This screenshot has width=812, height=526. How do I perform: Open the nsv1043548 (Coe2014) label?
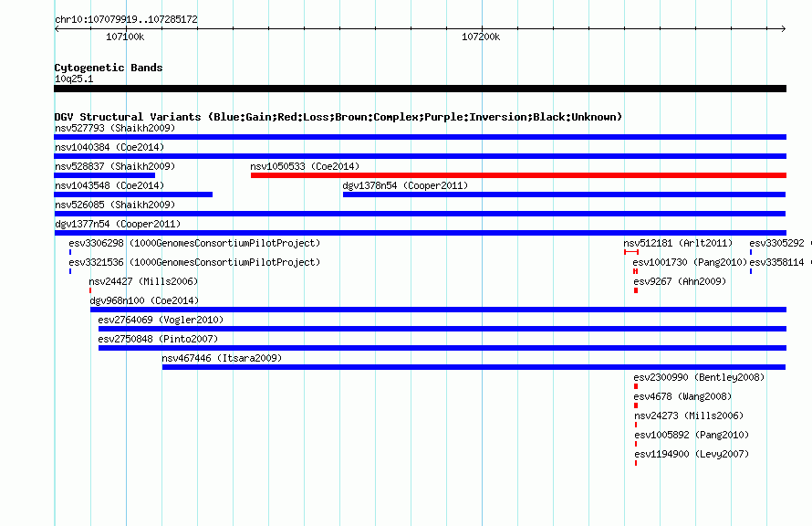click(109, 185)
